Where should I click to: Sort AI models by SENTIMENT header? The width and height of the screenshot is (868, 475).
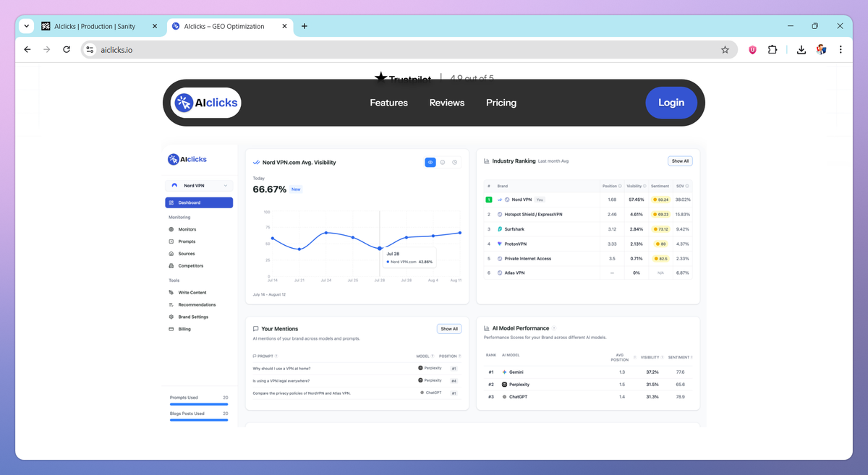tap(681, 357)
